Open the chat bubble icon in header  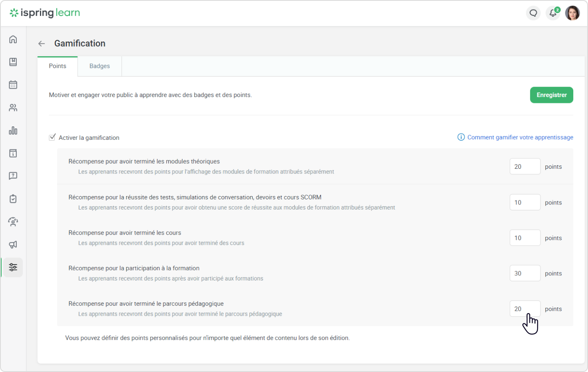tap(533, 13)
